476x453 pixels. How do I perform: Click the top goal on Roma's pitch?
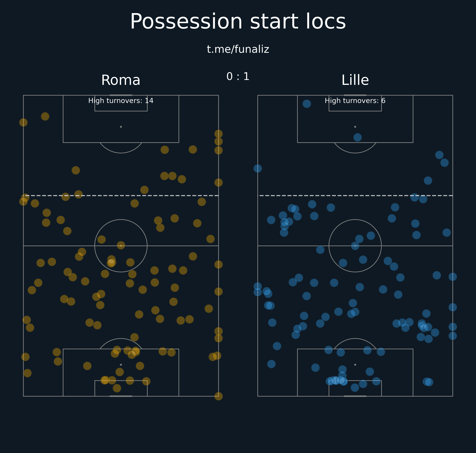121,95
